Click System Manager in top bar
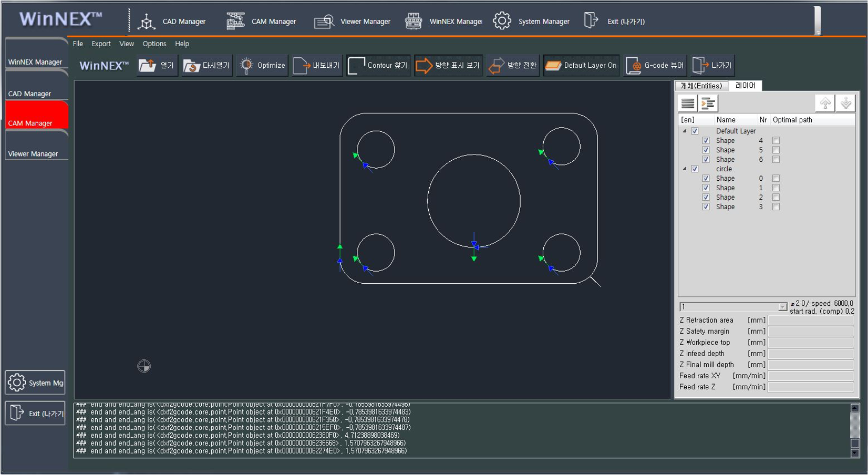The width and height of the screenshot is (868, 475). 531,22
